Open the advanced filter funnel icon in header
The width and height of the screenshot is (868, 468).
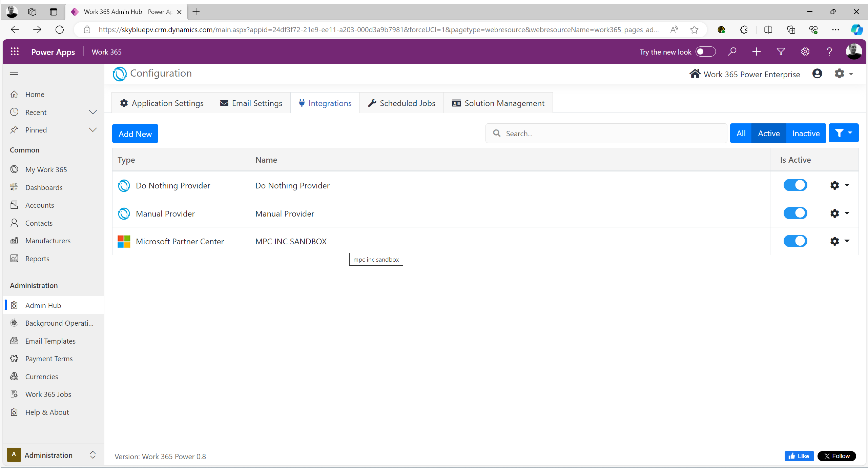click(x=781, y=52)
